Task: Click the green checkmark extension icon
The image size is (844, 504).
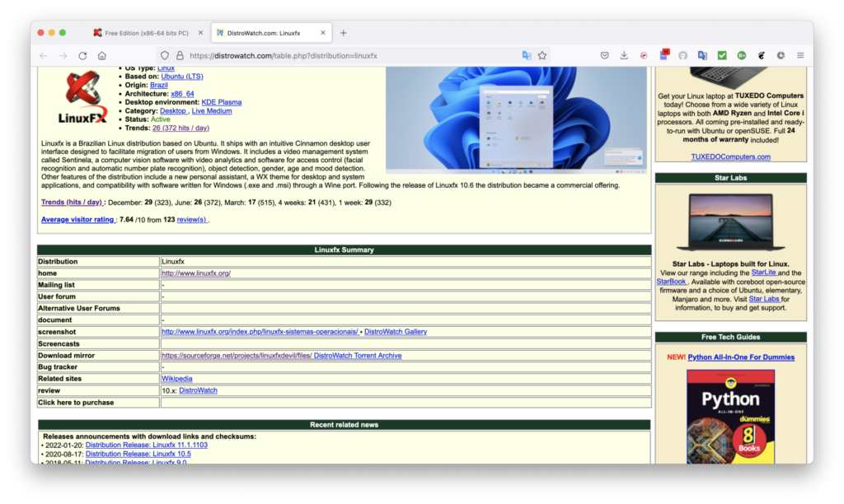Action: [x=722, y=56]
